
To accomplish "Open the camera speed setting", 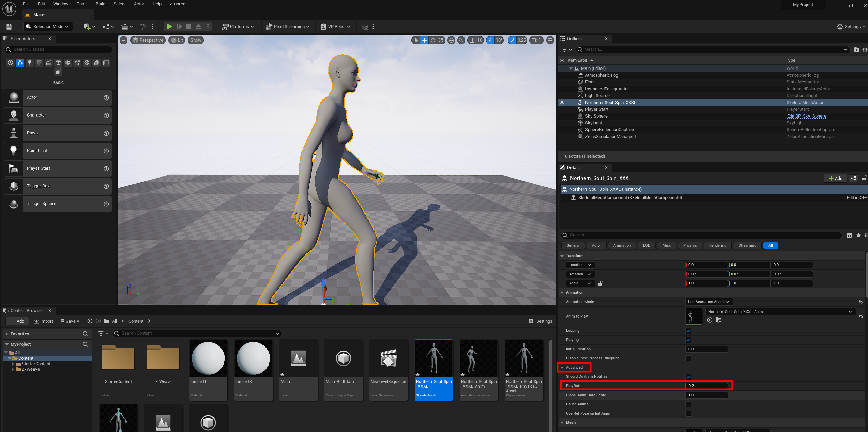I will 536,40.
